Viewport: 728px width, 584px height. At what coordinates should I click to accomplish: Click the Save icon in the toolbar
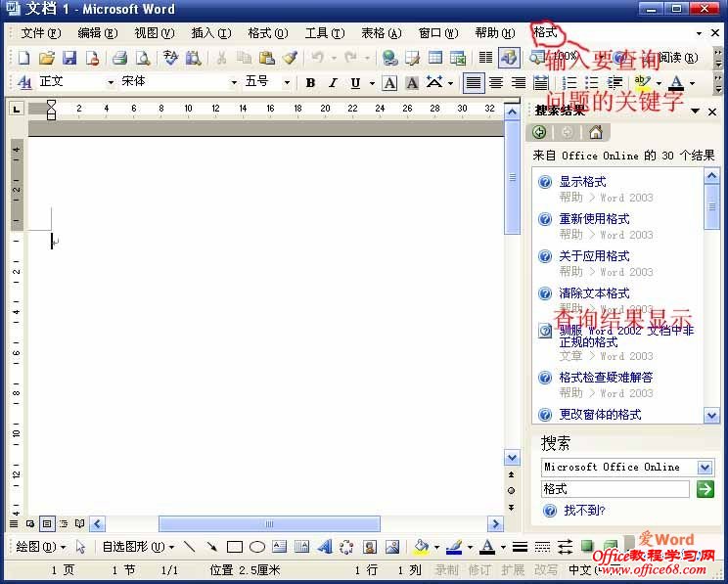(68, 58)
